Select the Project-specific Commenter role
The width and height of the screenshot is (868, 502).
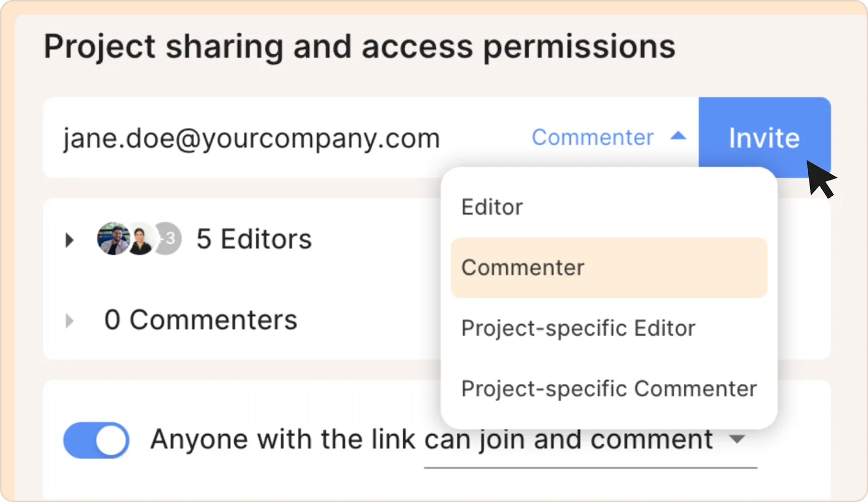click(x=609, y=389)
